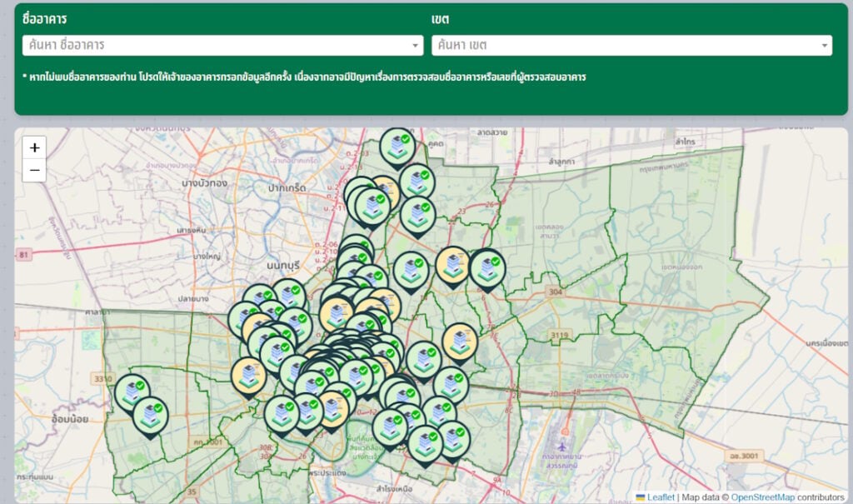Expand the เขต dropdown arrow

point(825,46)
